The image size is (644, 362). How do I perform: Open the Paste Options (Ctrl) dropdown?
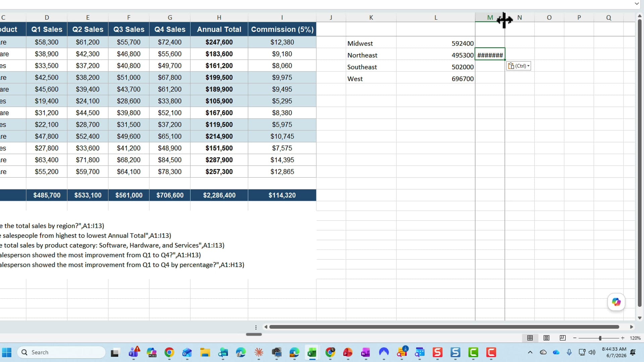(x=519, y=66)
